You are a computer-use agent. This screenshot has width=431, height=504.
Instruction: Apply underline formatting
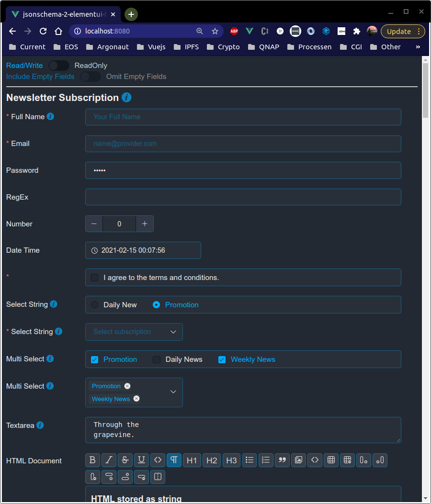click(141, 460)
